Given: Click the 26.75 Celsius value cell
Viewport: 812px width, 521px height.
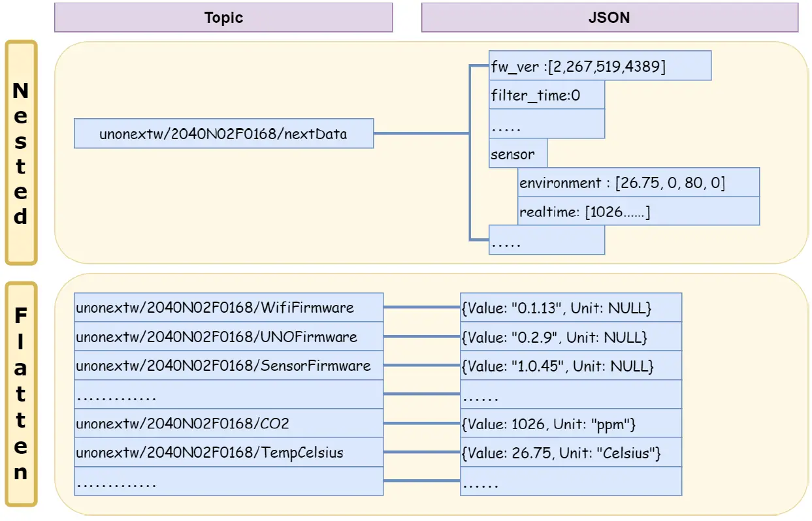Looking at the screenshot, I should tap(570, 452).
